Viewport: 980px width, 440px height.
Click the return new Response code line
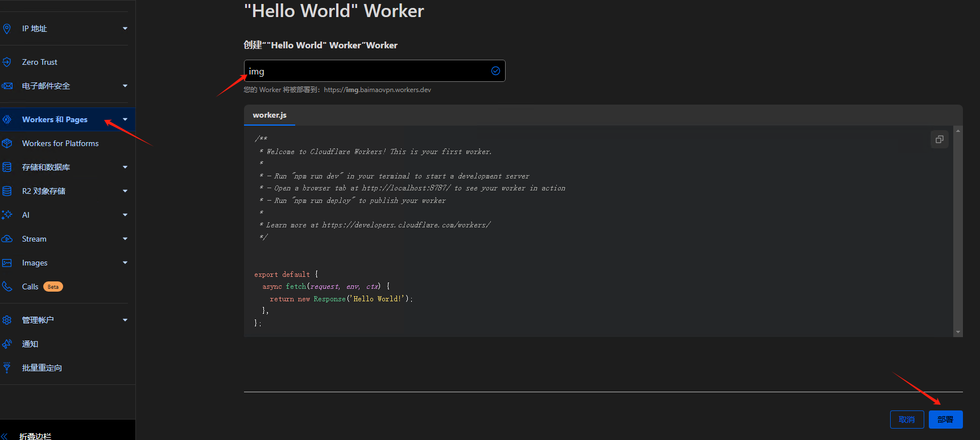(341, 298)
